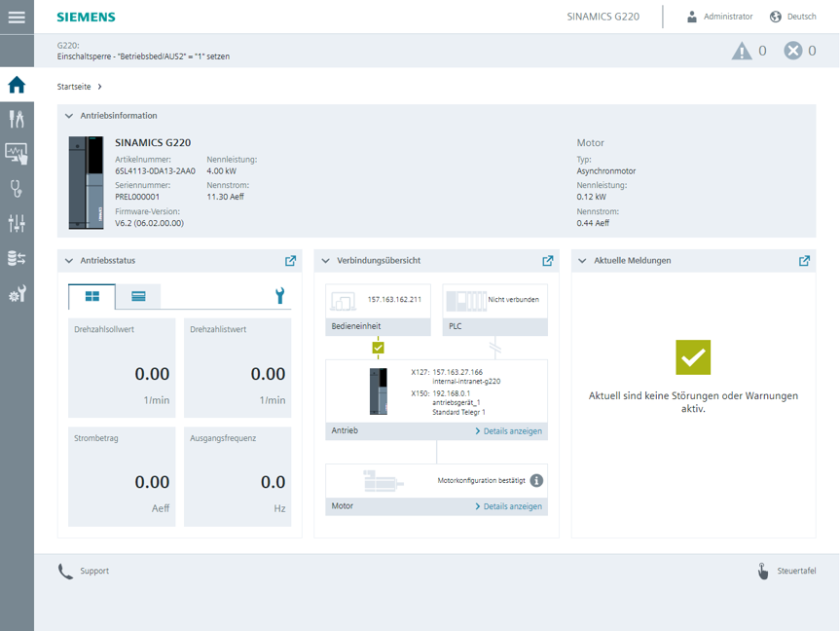The image size is (840, 631).
Task: Click the SIEMENS logo
Action: (87, 18)
